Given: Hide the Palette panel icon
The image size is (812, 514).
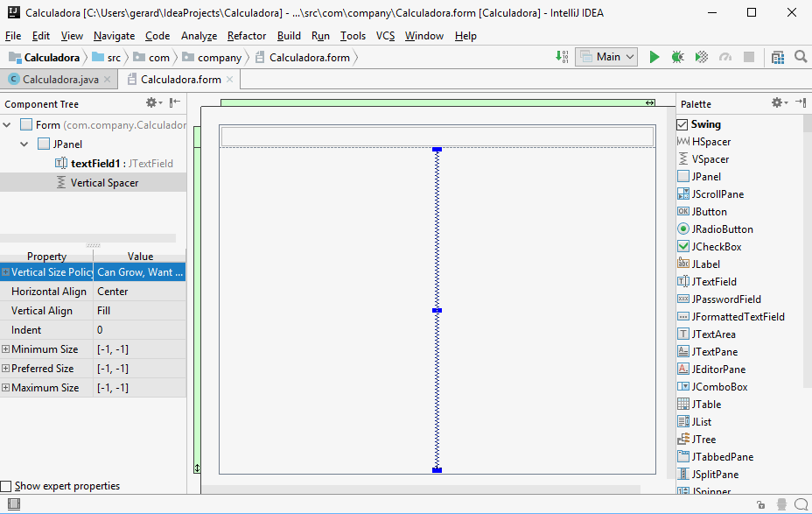Looking at the screenshot, I should (800, 103).
